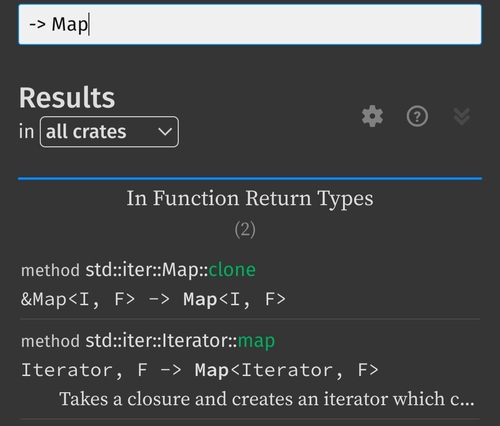Open the help question mark icon

pos(417,116)
